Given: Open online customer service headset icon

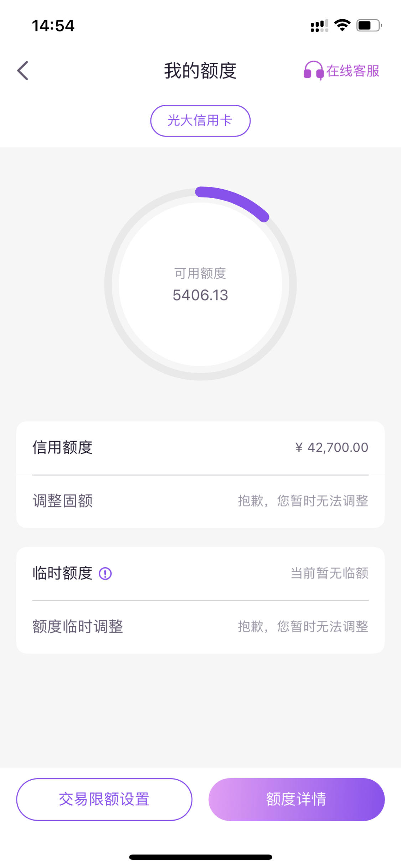Looking at the screenshot, I should tap(313, 70).
